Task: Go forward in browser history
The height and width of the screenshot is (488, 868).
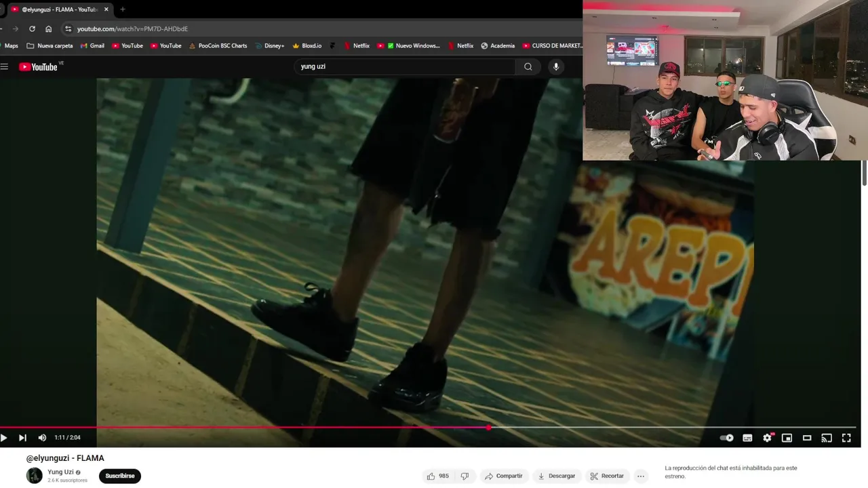Action: point(15,28)
